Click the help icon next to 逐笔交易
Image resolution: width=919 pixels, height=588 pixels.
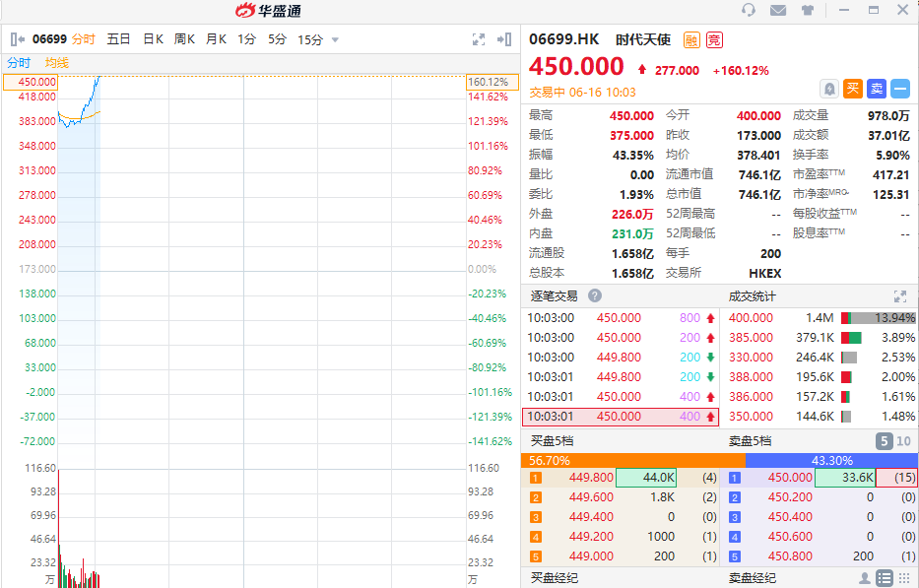pyautogui.click(x=595, y=295)
